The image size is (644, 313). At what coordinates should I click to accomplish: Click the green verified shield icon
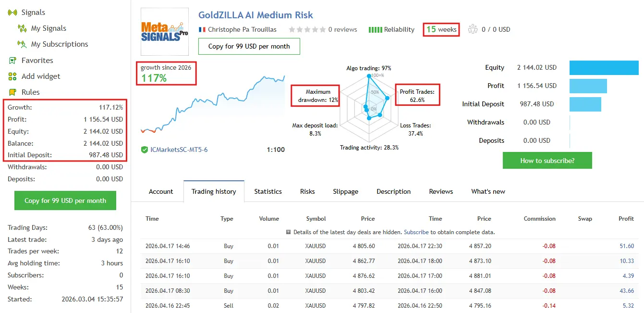(x=144, y=150)
